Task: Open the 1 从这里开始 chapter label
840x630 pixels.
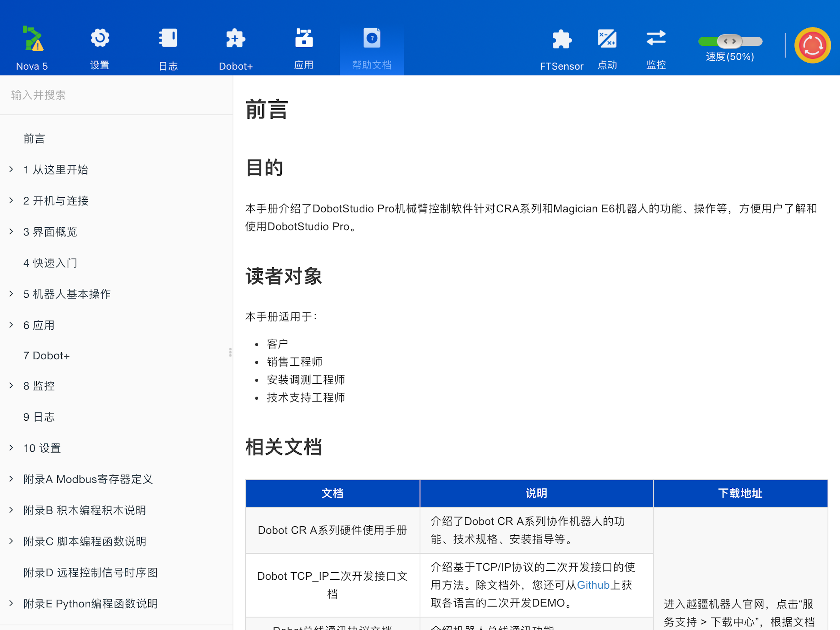Action: (56, 169)
